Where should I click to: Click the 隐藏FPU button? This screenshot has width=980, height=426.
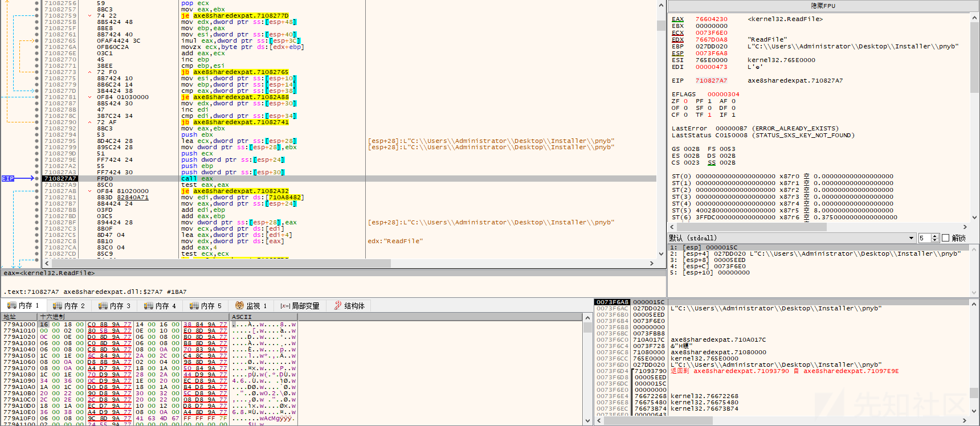coord(823,6)
